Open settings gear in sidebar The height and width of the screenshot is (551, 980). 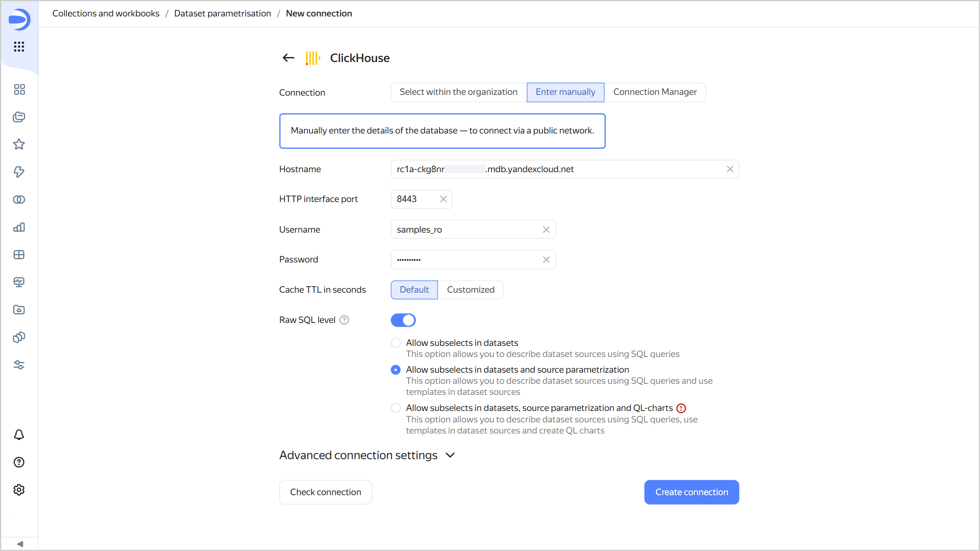tap(19, 490)
